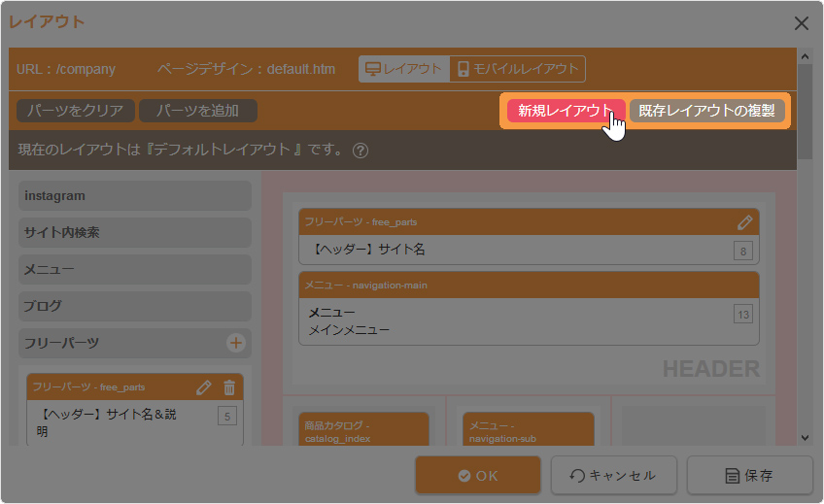824x504 pixels.
Task: Edit the header free_parts block with pencil
Action: (745, 222)
